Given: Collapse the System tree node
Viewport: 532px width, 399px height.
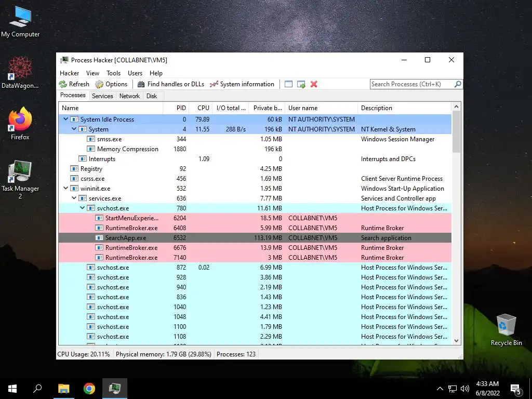Looking at the screenshot, I should (74, 129).
